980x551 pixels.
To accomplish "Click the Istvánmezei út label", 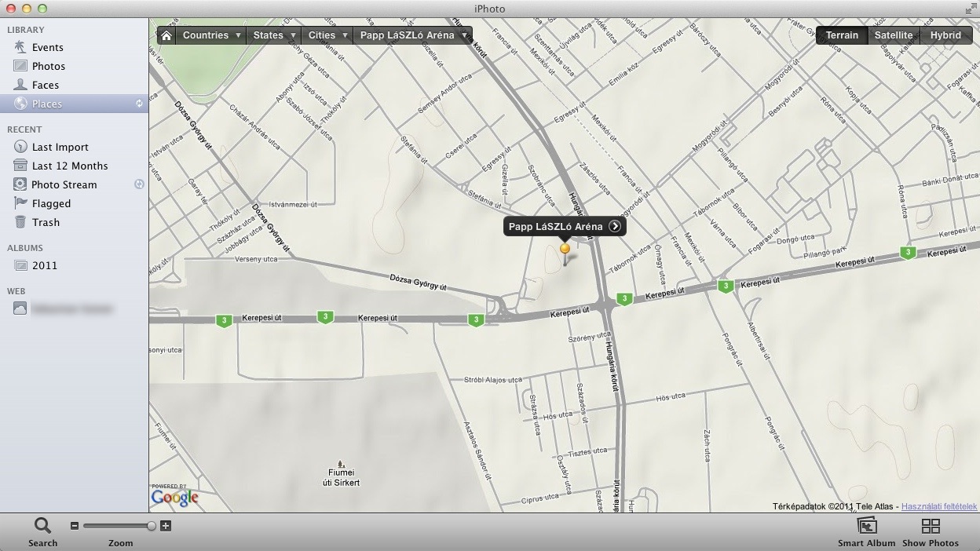I will 292,204.
